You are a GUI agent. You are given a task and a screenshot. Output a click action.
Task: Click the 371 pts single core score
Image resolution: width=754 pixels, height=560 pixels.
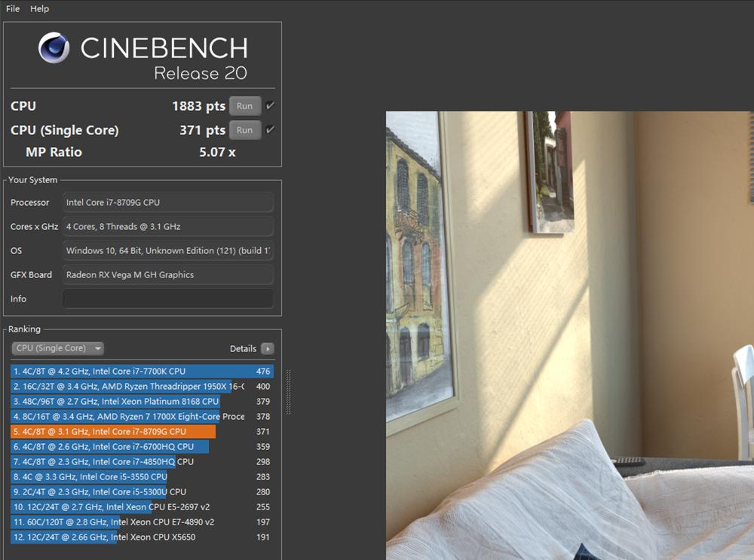202,130
